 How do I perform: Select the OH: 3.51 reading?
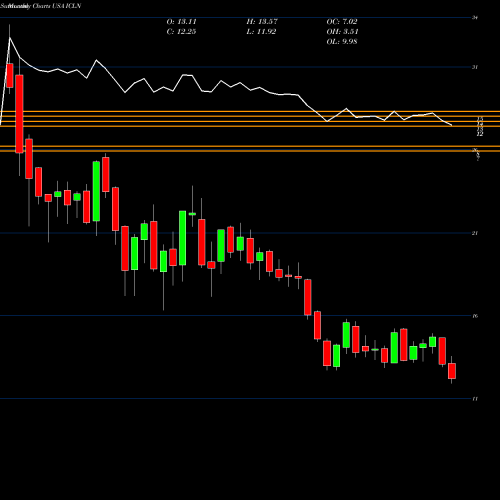pos(342,32)
